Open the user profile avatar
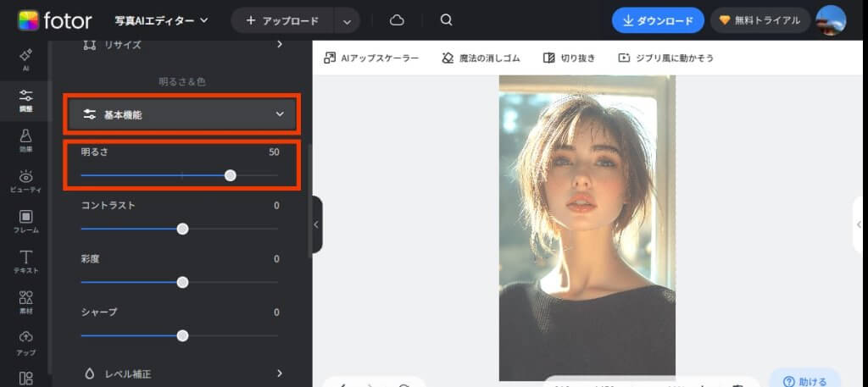 (831, 20)
